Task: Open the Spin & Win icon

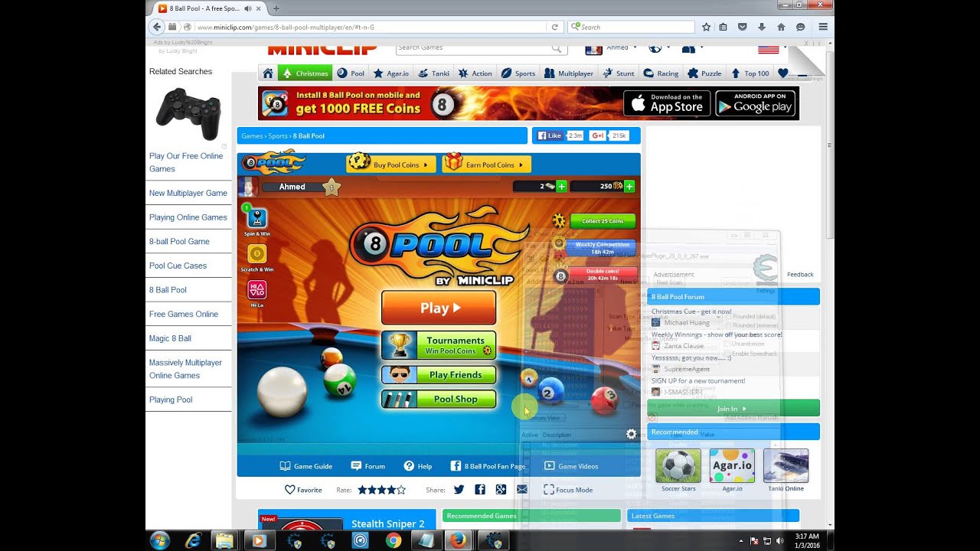Action: pos(256,220)
